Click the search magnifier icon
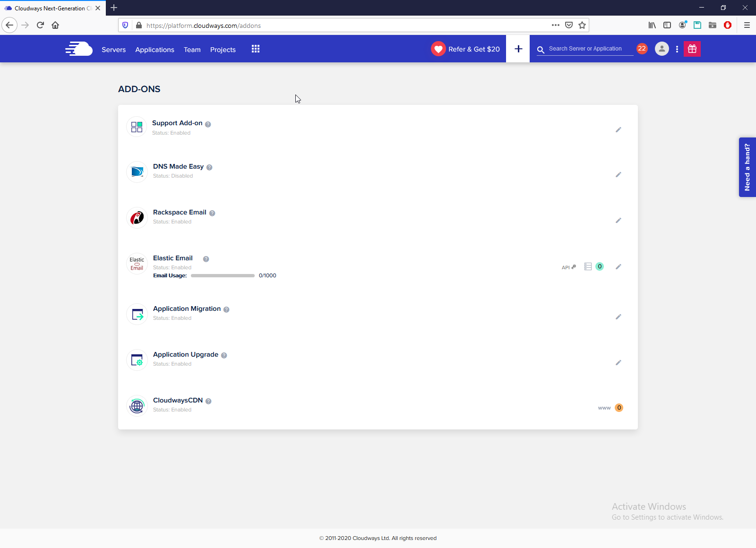The image size is (756, 548). pyautogui.click(x=541, y=49)
